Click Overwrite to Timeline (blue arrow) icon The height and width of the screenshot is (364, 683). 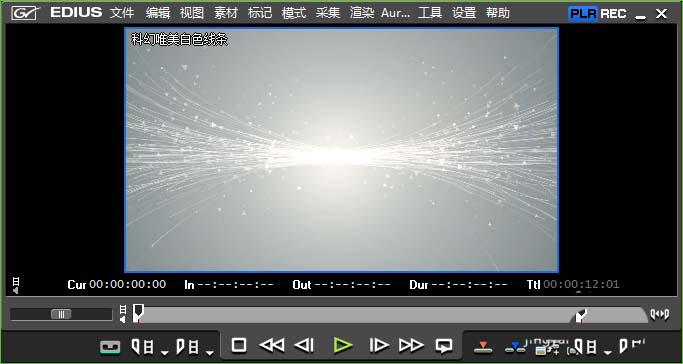coord(515,347)
